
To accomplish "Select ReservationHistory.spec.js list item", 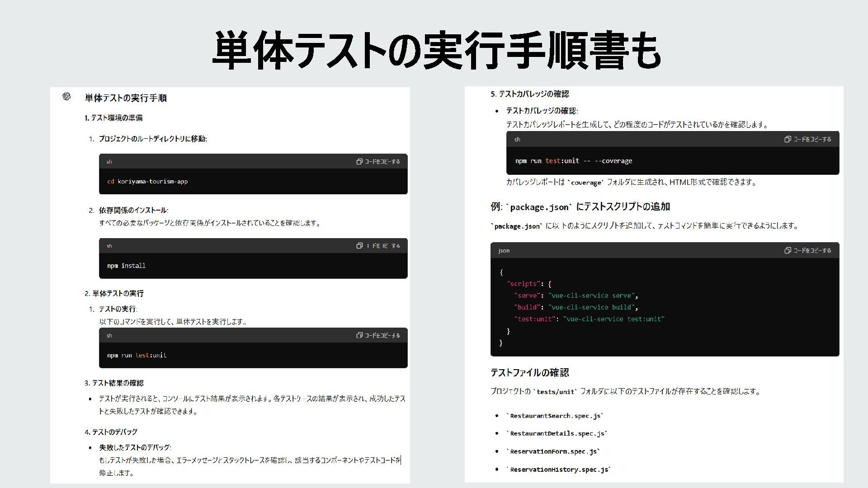I will [558, 469].
